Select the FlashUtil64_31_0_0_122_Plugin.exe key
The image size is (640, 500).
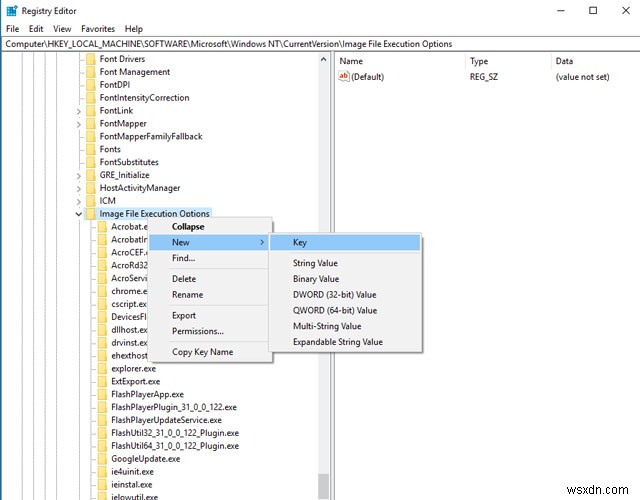click(175, 446)
